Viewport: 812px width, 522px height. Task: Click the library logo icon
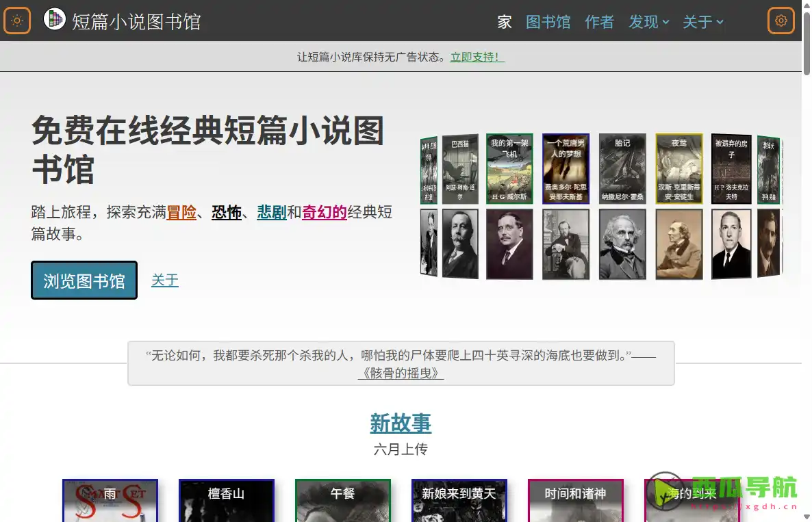click(x=54, y=19)
